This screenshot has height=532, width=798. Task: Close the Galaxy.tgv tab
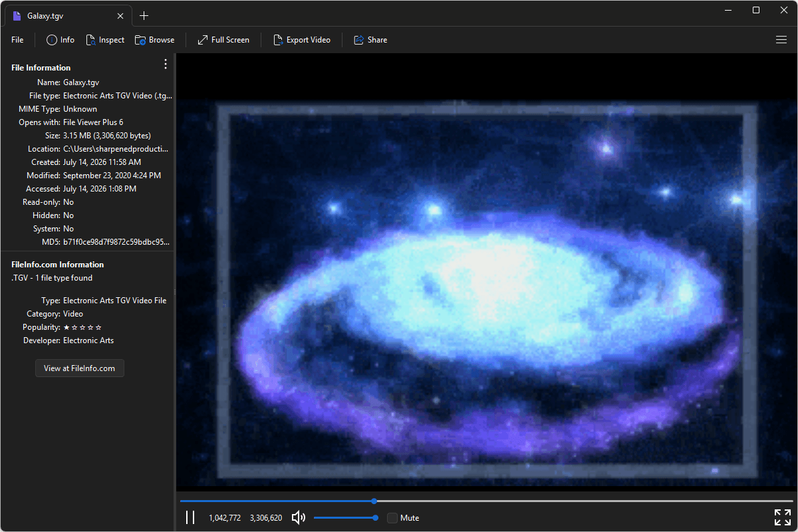pos(120,16)
